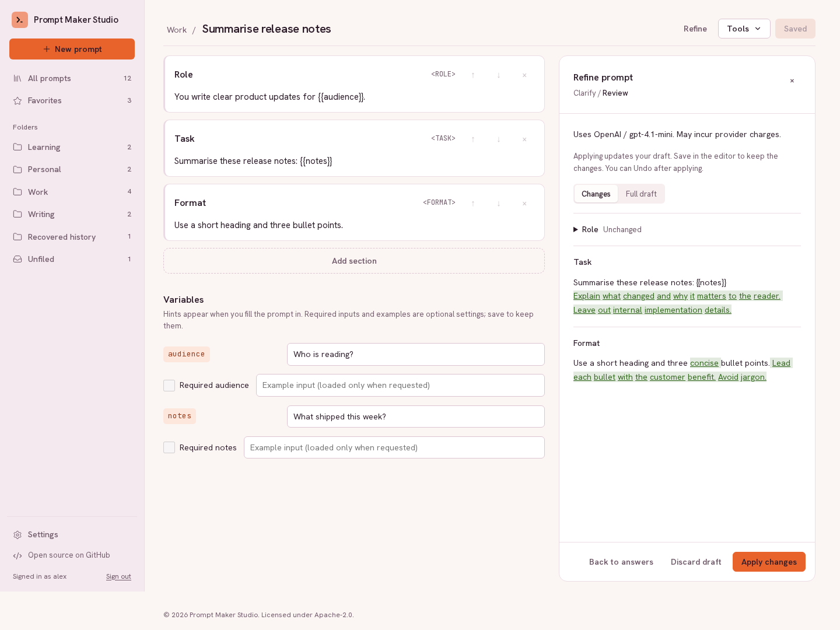Open the Learning folder
840x630 pixels.
[x=72, y=147]
